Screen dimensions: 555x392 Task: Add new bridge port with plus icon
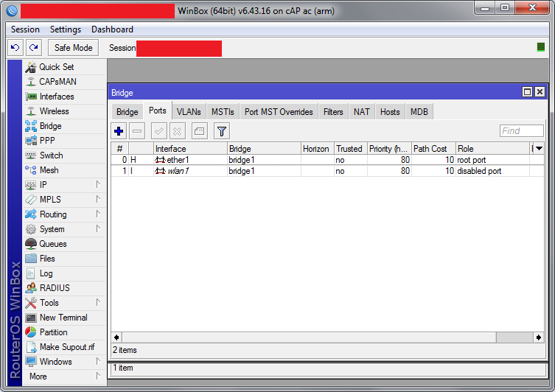click(x=119, y=131)
